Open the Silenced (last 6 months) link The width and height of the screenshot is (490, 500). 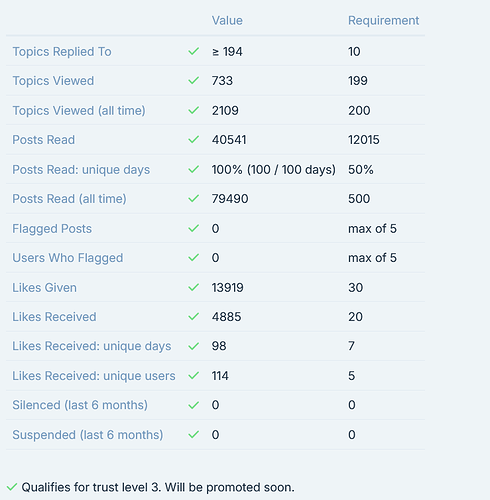pos(80,405)
